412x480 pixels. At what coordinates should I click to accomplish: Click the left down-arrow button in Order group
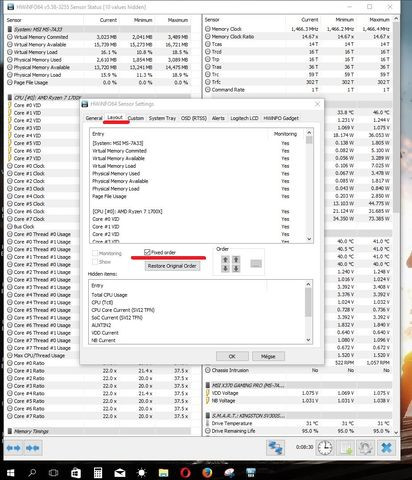(x=225, y=268)
